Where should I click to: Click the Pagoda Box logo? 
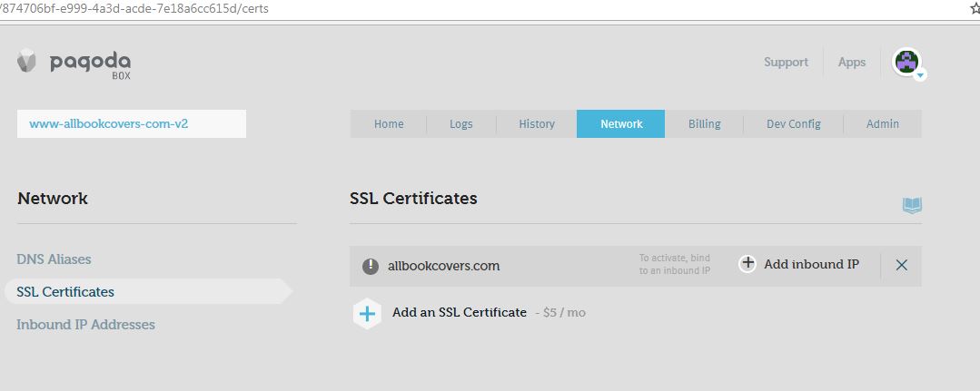click(x=74, y=64)
